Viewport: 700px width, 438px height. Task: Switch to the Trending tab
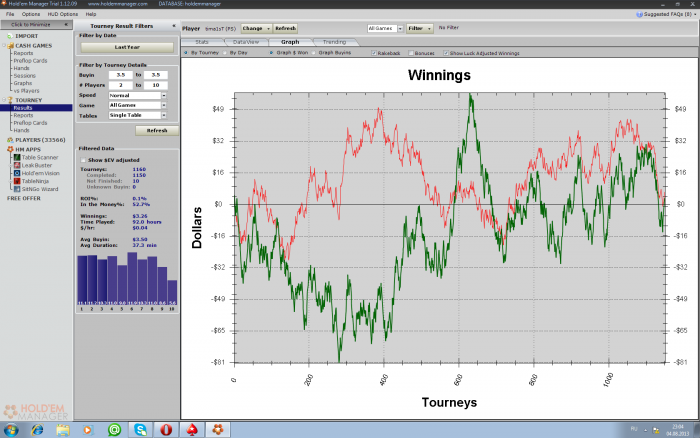point(334,42)
